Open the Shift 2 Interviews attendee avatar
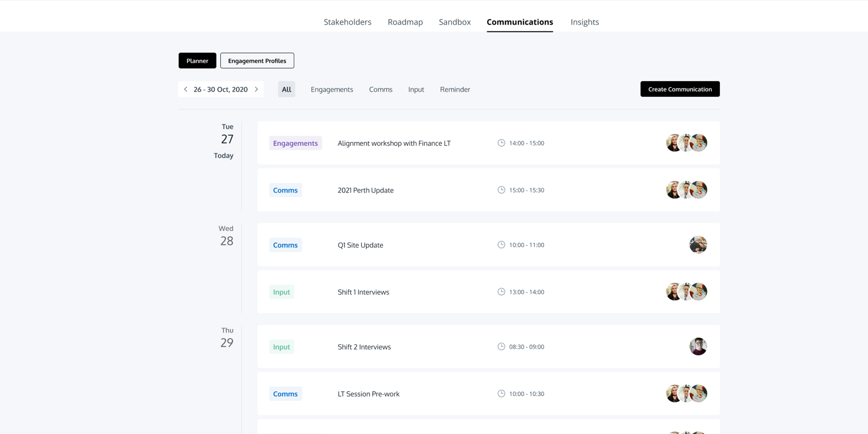The height and width of the screenshot is (434, 868). click(x=697, y=346)
